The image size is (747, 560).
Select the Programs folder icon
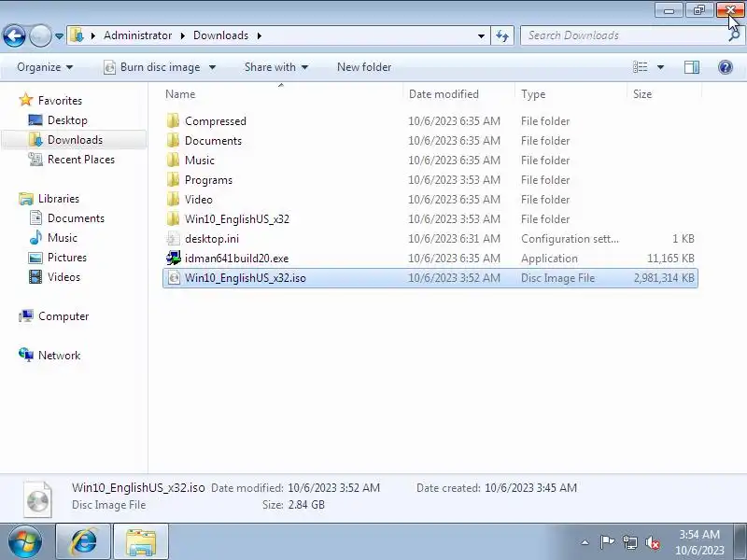[174, 179]
